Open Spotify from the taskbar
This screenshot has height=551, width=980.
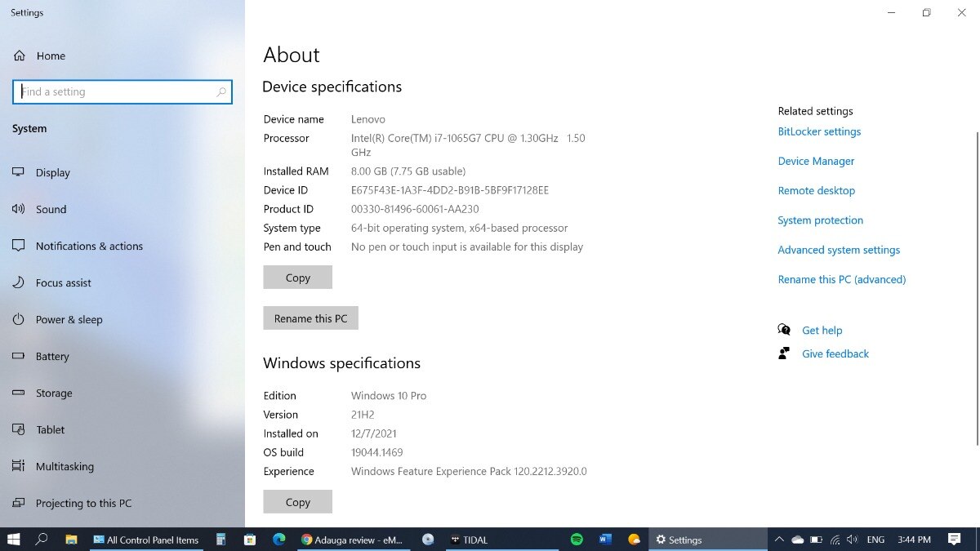(x=577, y=540)
